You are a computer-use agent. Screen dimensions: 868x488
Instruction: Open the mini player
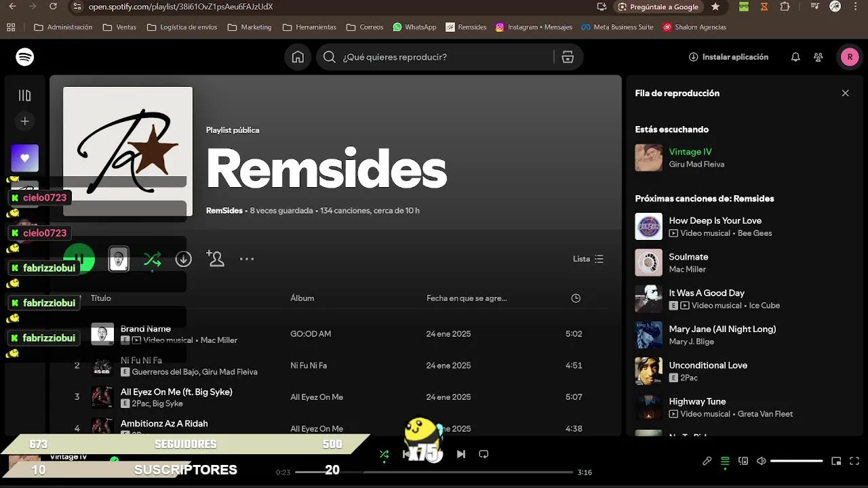tap(836, 461)
